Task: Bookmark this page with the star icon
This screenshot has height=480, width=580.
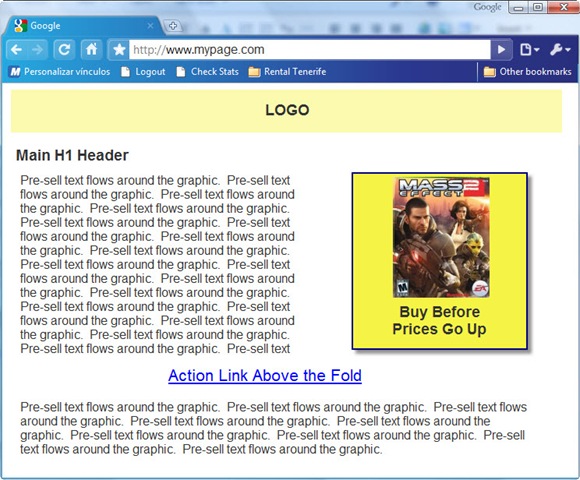Action: coord(119,50)
